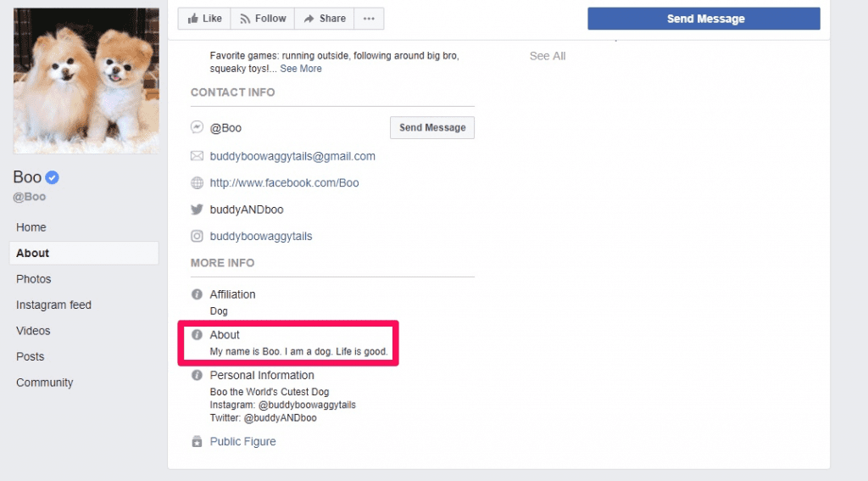Click the Like button

tap(204, 19)
